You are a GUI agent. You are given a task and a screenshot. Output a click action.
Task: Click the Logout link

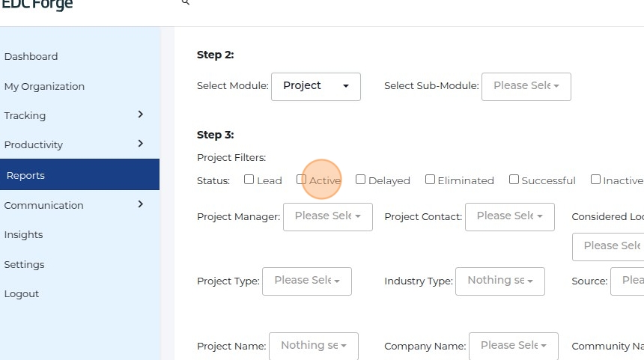(21, 293)
